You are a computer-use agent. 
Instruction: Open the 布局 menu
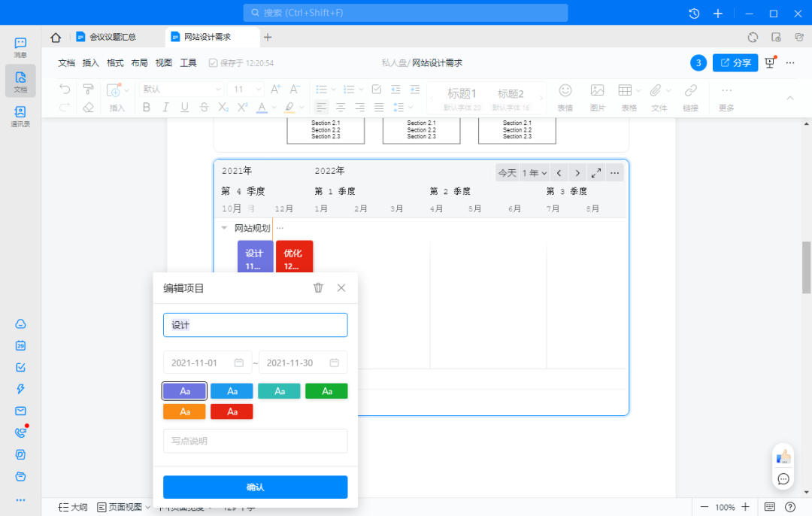(139, 62)
